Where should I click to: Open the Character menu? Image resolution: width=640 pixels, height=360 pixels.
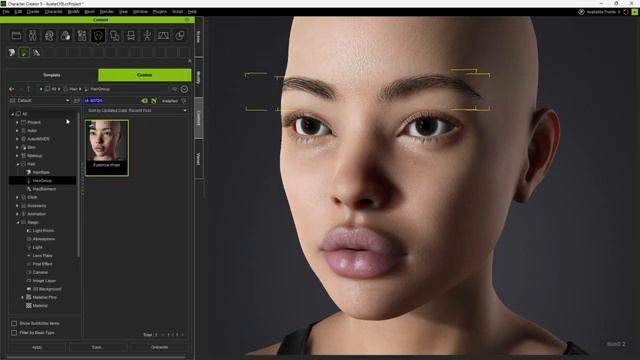point(53,12)
